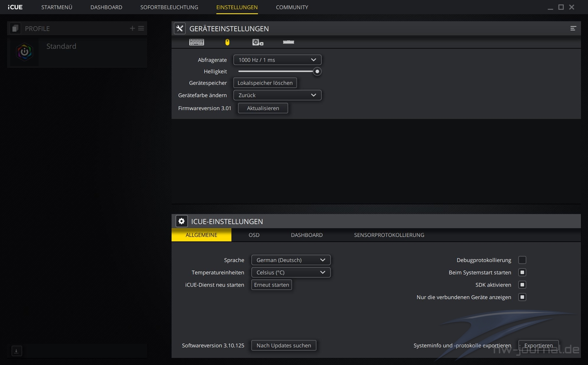This screenshot has height=365, width=588.
Task: Open the Community menu item
Action: (x=292, y=7)
